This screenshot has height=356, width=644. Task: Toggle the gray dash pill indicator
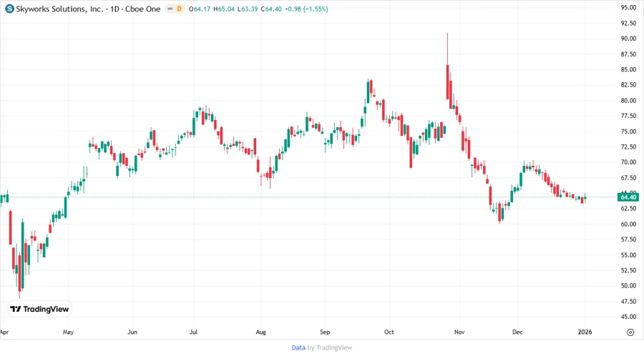tap(170, 9)
